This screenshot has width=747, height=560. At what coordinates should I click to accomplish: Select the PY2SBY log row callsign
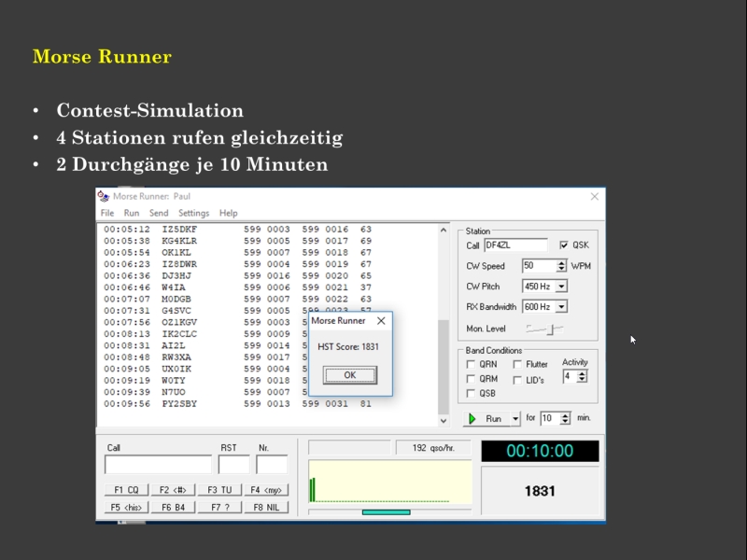179,404
